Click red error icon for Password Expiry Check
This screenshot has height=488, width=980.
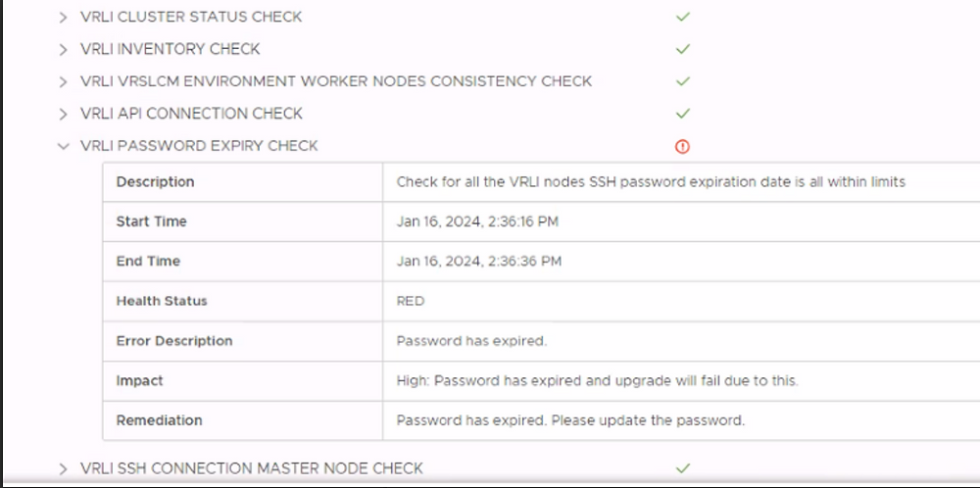click(x=682, y=146)
